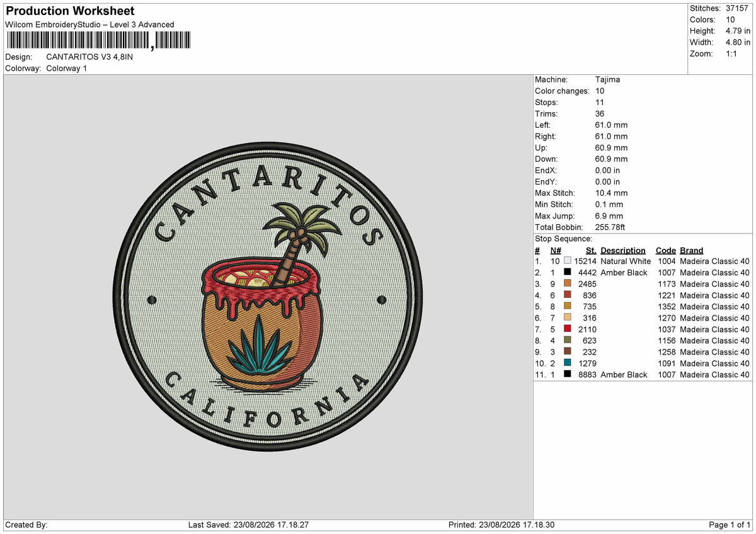Click the 'N#' column header
756x534 pixels.
[x=556, y=250]
